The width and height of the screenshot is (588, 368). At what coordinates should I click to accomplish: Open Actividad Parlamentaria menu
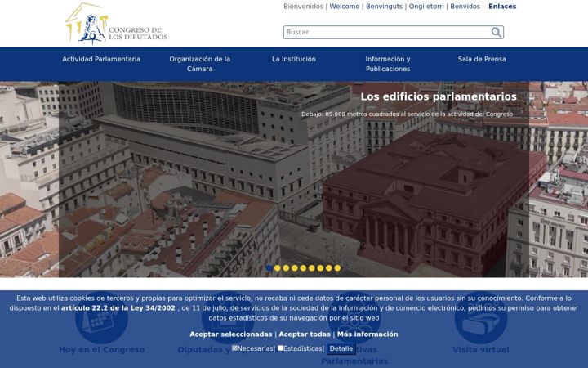point(101,59)
